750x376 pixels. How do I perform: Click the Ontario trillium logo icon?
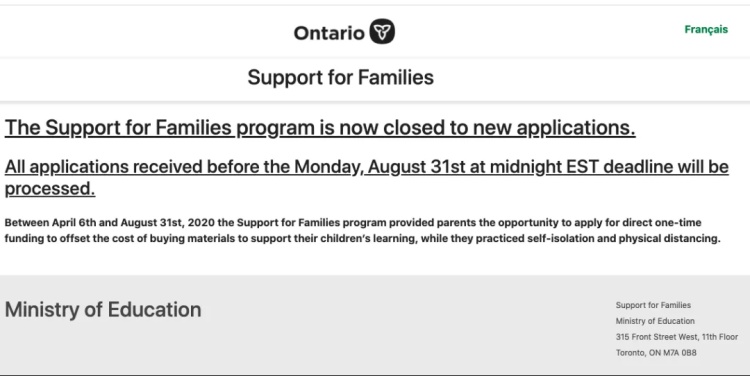pyautogui.click(x=382, y=32)
